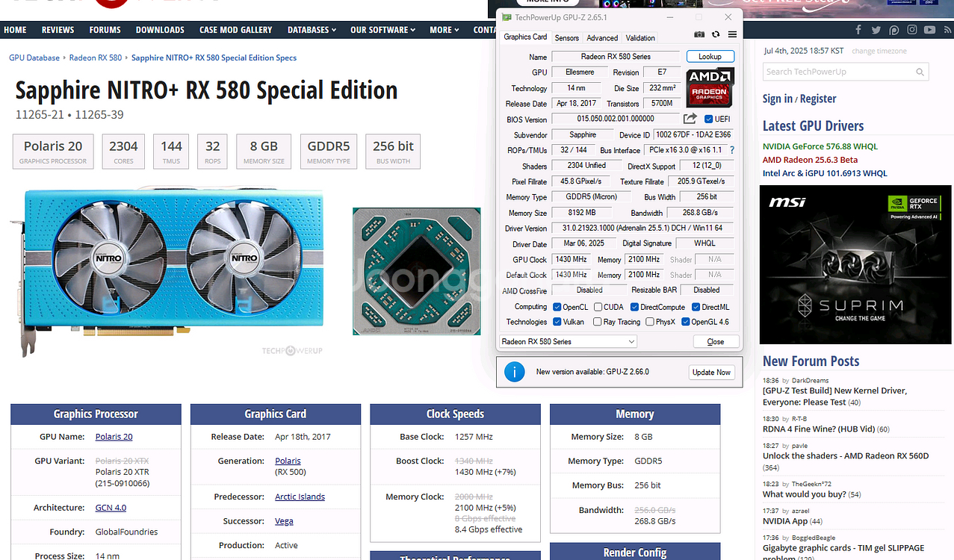Screen dimensions: 954x560
Task: Click the Sign in link
Action: pyautogui.click(x=778, y=99)
